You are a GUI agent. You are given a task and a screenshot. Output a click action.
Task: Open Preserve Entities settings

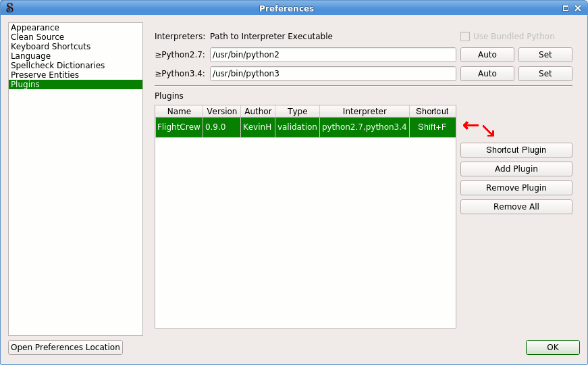tap(76, 75)
